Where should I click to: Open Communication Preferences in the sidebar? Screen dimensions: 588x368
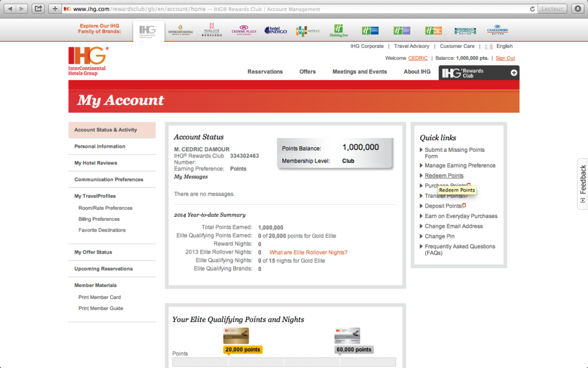pyautogui.click(x=109, y=179)
